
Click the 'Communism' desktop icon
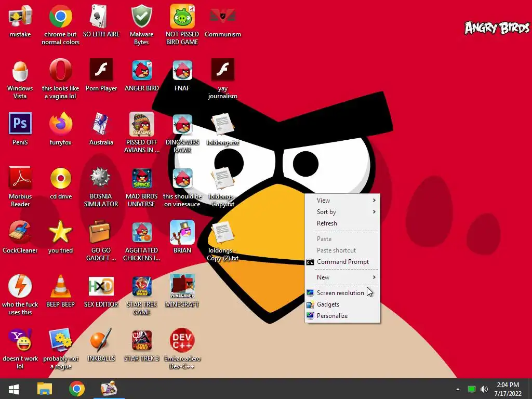click(x=222, y=16)
